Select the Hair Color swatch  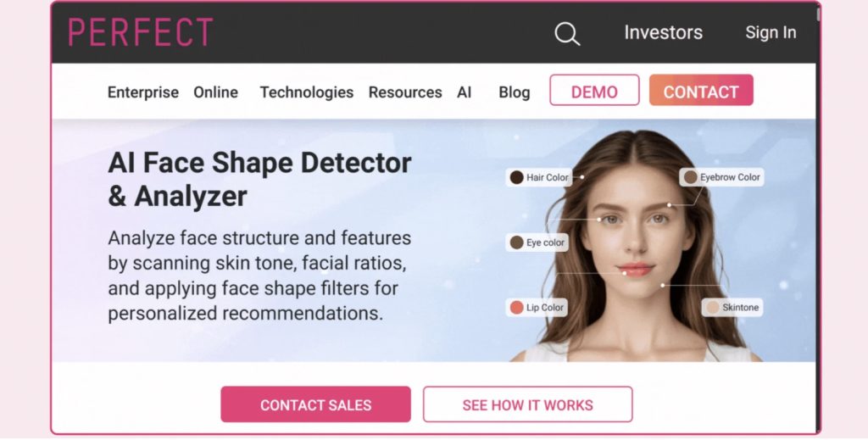click(x=516, y=178)
